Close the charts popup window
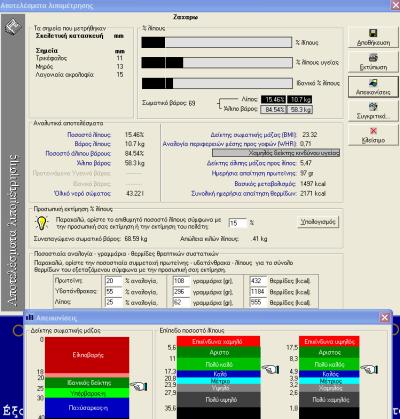 384,317
